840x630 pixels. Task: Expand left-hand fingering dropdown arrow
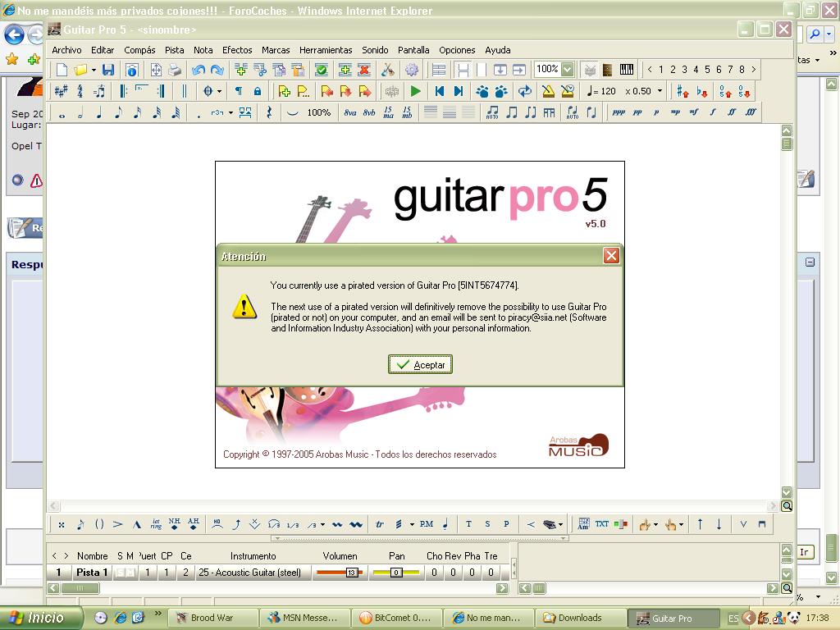click(x=655, y=524)
